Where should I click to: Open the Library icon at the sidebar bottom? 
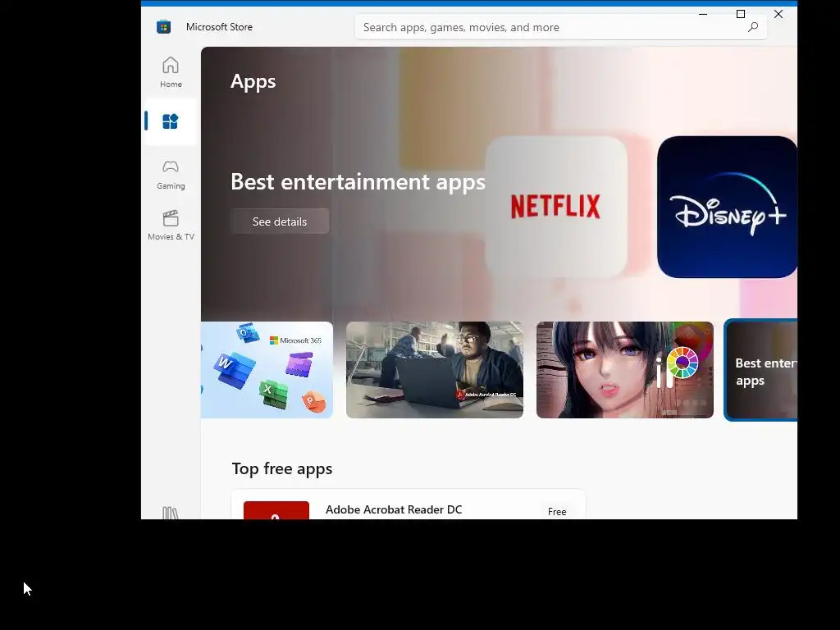click(x=171, y=513)
